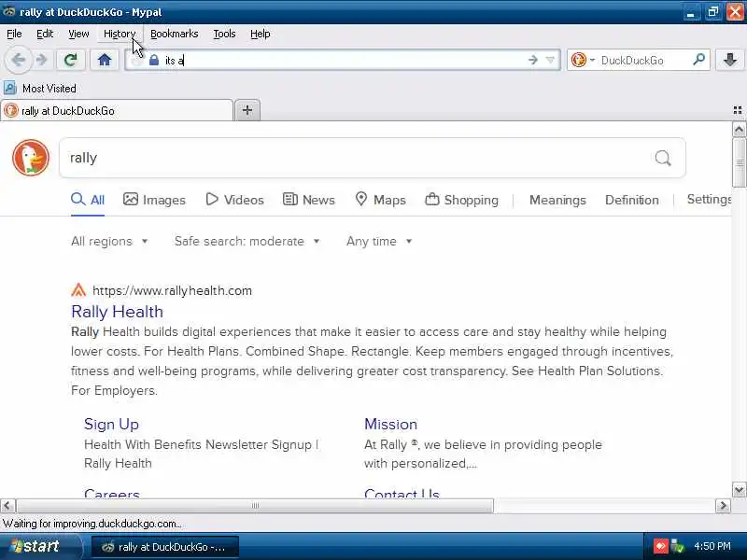Click the https://www.rallyhealth.com URL

click(x=172, y=290)
